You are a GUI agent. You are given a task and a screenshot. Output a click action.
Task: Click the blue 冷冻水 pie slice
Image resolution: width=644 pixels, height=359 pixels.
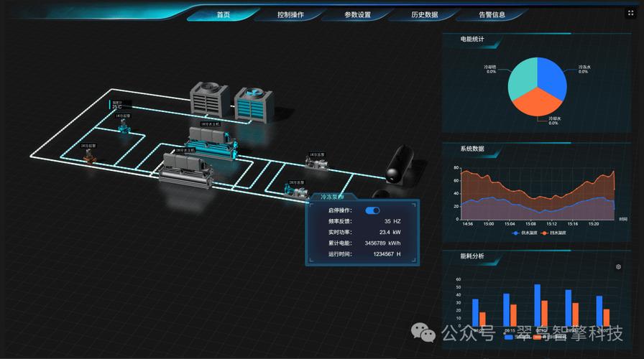click(552, 78)
